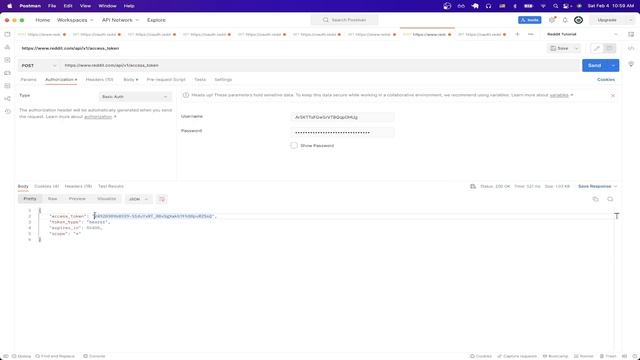Click the Explore link in header
The width and height of the screenshot is (640, 360).
(x=156, y=20)
